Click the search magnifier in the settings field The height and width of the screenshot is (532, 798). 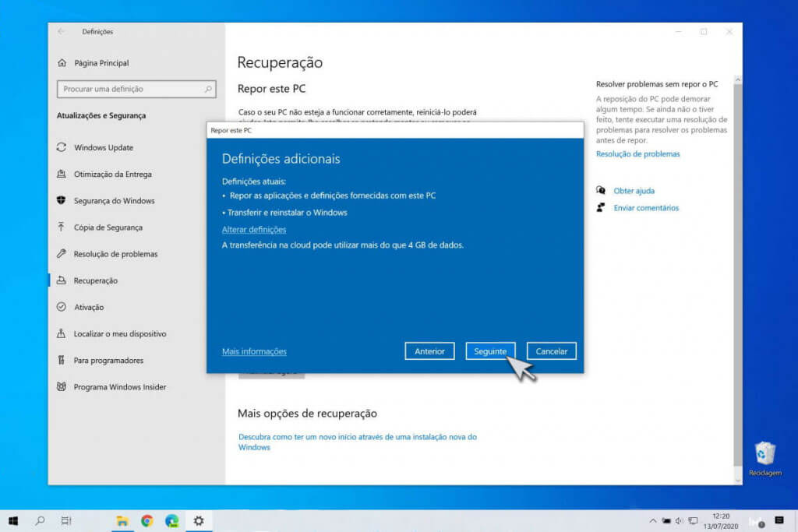pyautogui.click(x=208, y=89)
